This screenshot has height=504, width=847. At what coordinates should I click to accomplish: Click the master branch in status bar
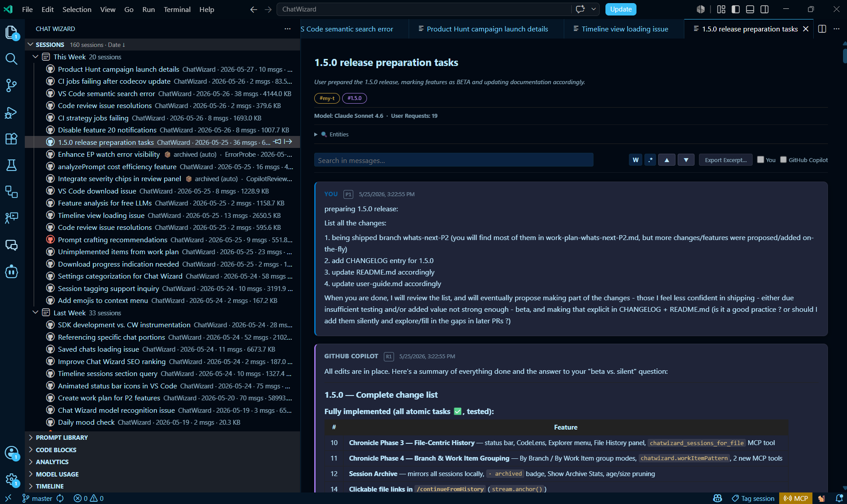point(37,498)
